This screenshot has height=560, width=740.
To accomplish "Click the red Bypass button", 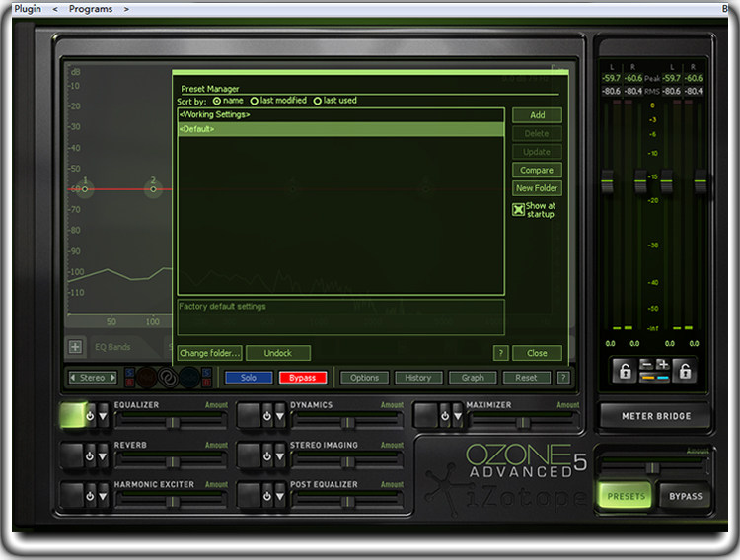I will (x=303, y=378).
